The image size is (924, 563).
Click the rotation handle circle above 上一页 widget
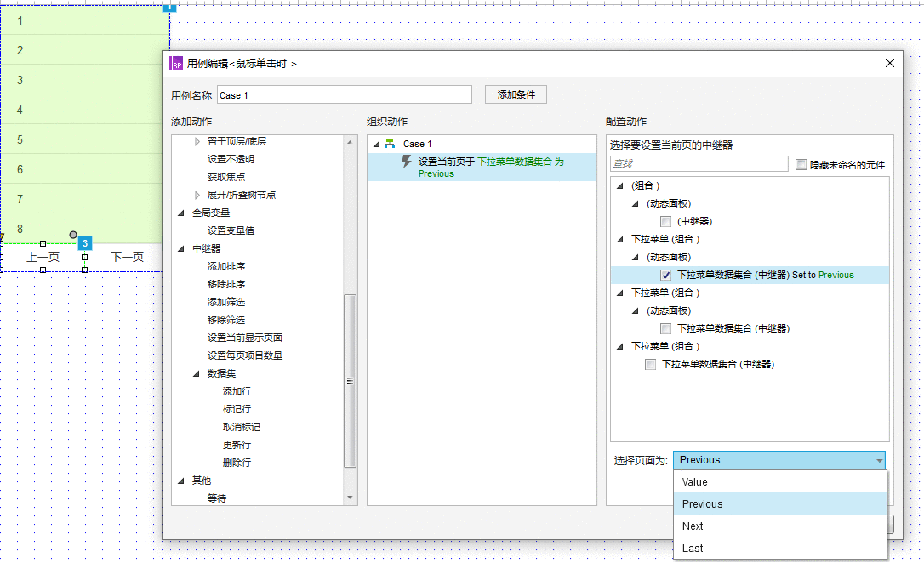(73, 235)
